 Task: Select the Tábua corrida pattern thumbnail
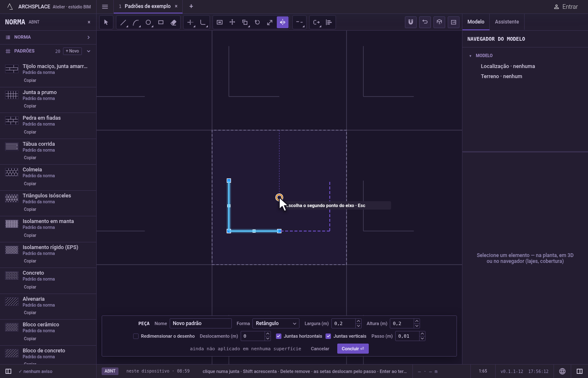click(12, 147)
